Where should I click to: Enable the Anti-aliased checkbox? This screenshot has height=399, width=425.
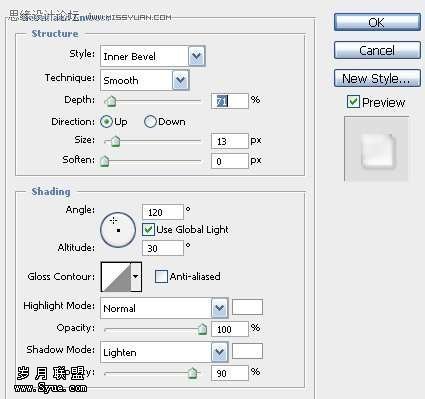161,277
